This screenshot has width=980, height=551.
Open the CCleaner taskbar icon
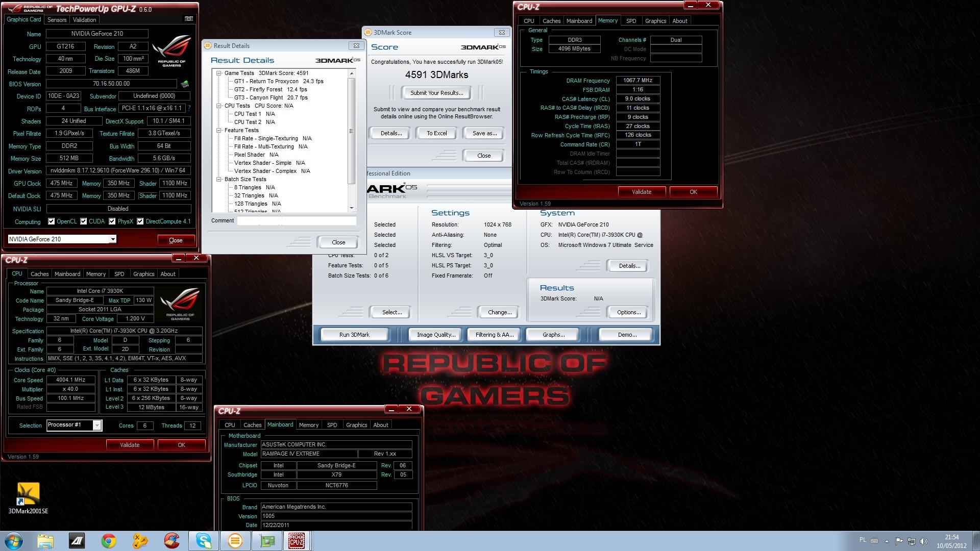coord(171,541)
